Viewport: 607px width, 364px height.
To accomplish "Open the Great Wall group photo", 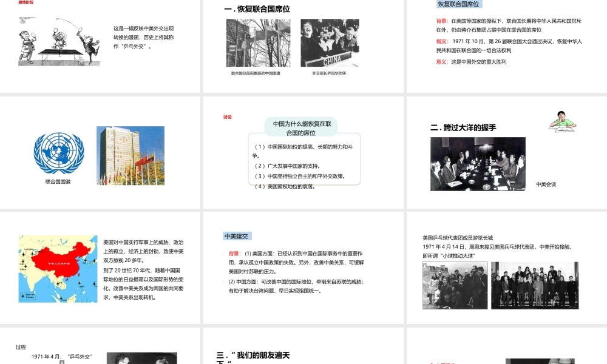I will tap(455, 286).
